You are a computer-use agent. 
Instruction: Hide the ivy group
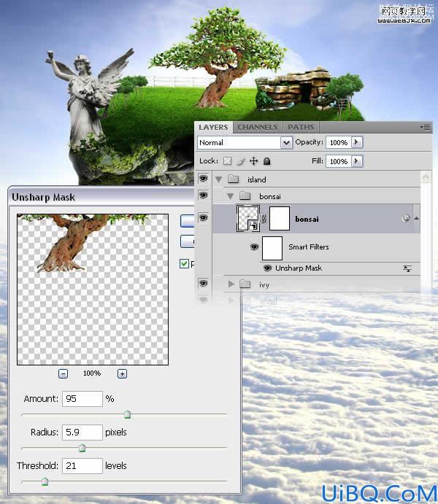[203, 283]
